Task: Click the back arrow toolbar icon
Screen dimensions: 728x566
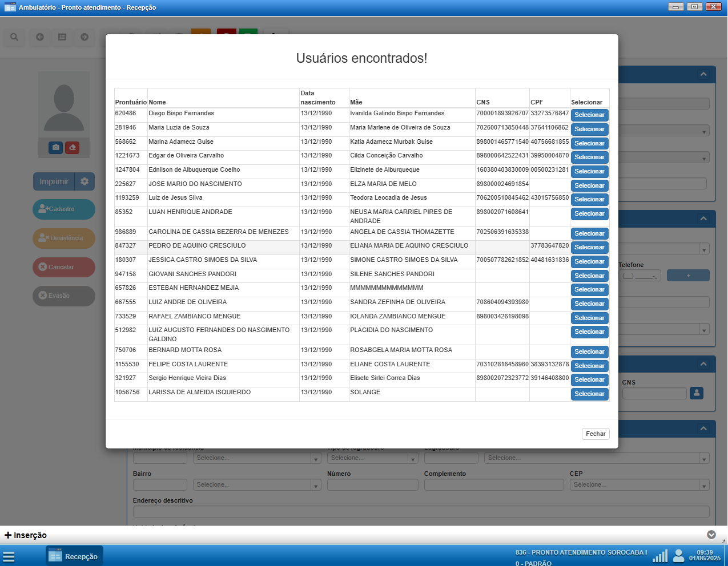Action: coord(40,37)
